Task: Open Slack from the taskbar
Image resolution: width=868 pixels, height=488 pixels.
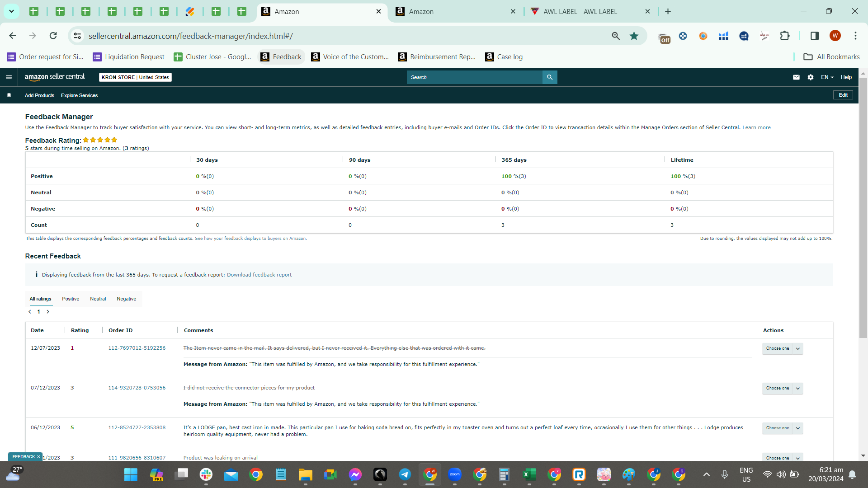Action: (x=206, y=474)
